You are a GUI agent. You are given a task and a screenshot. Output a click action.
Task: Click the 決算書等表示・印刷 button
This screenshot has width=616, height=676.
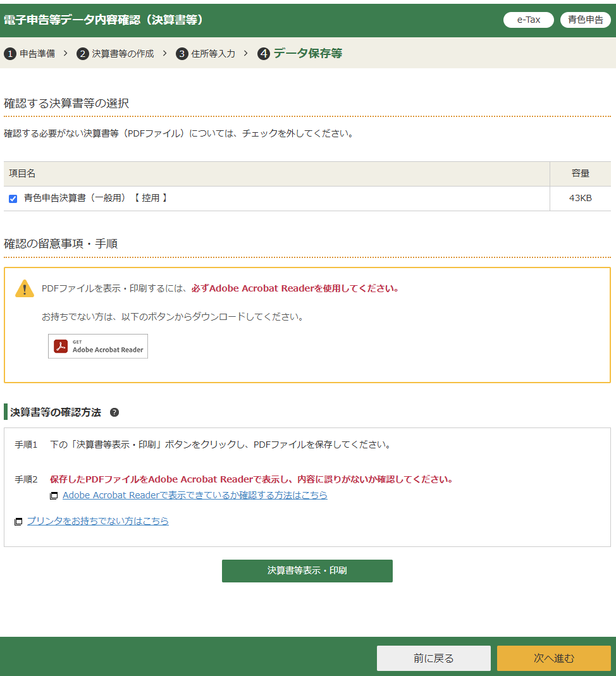307,571
